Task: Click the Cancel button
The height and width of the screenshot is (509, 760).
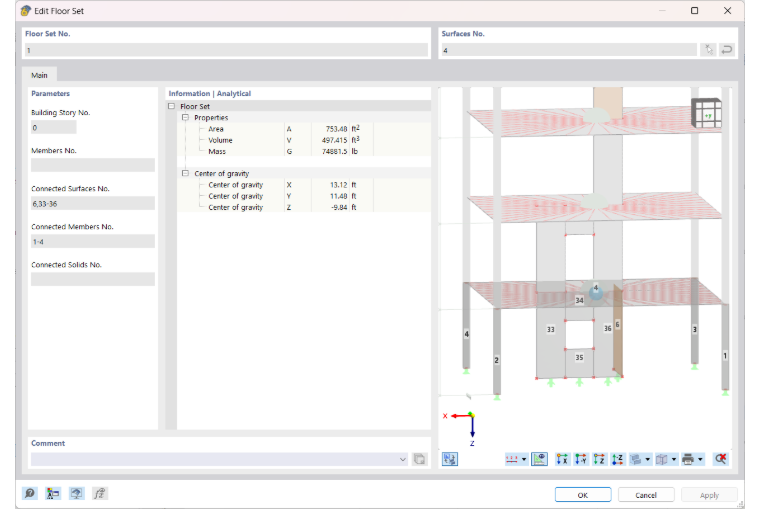Action: tap(646, 495)
